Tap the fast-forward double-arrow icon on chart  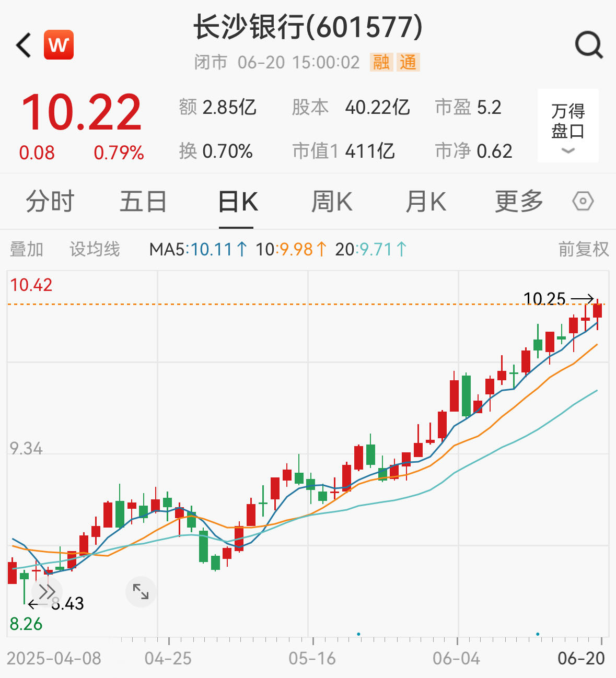[47, 591]
